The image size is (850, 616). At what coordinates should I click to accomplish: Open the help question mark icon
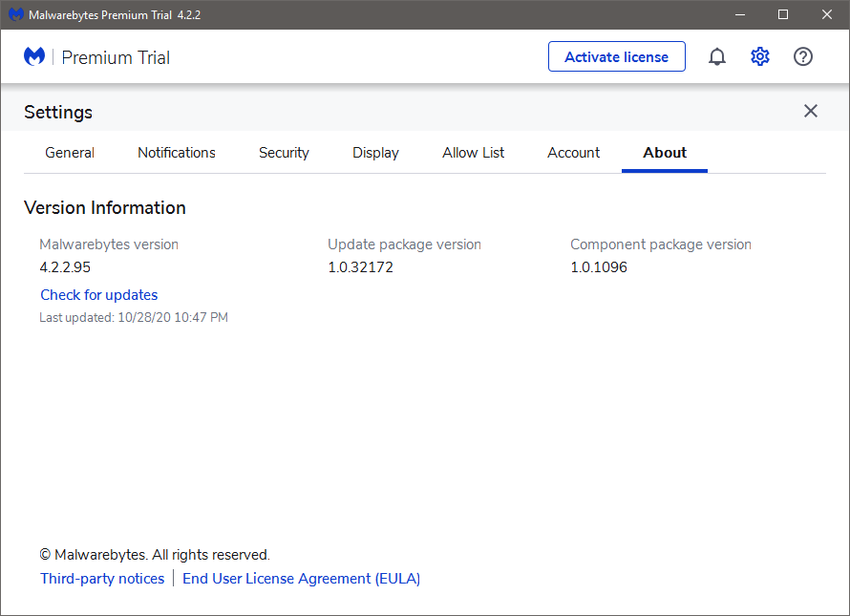tap(803, 56)
